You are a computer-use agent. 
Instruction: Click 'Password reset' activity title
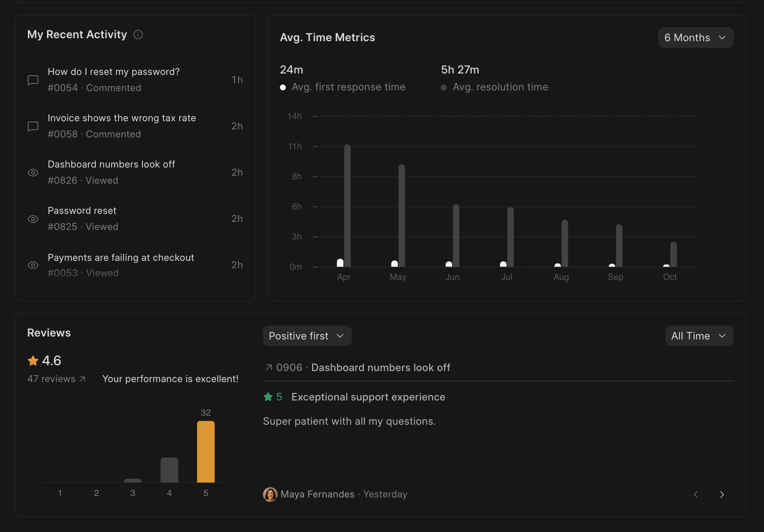click(x=82, y=211)
